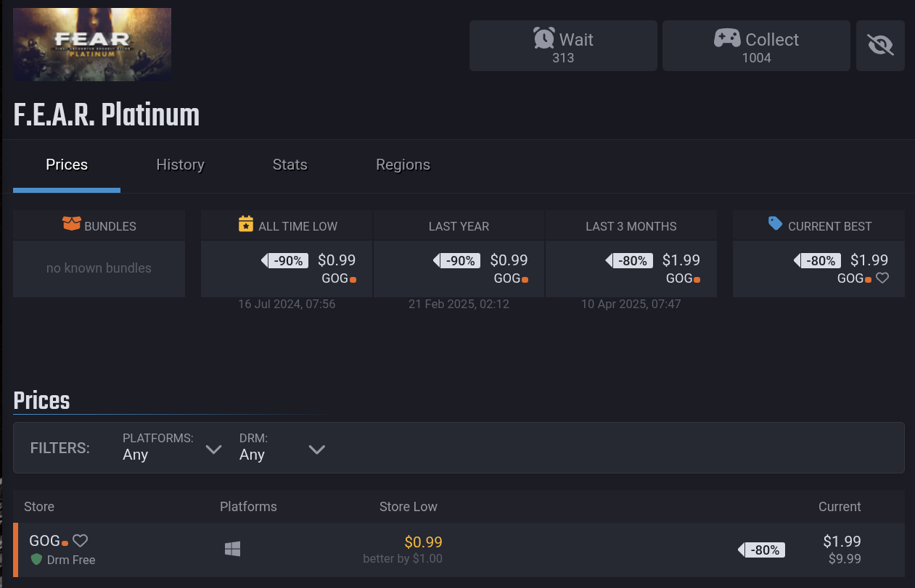Image resolution: width=915 pixels, height=588 pixels.
Task: Click the '10 Apr 2025, 07:47' date
Action: (x=631, y=305)
